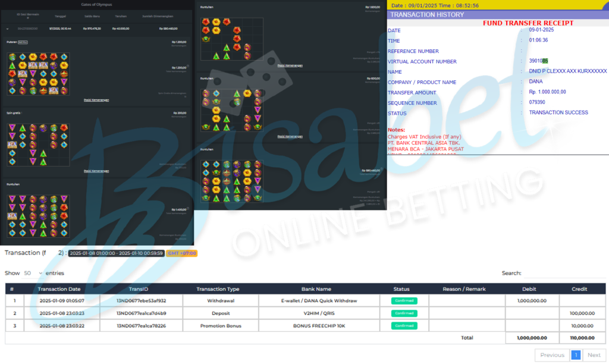
Task: Sort by Bank Name column header
Action: tap(316, 289)
